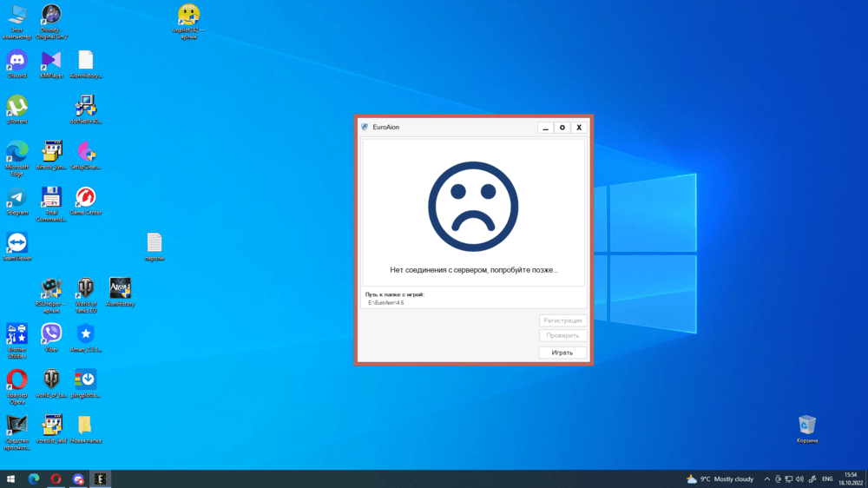The height and width of the screenshot is (488, 868).
Task: Click the Total Commander desktop shortcut
Action: (51, 198)
